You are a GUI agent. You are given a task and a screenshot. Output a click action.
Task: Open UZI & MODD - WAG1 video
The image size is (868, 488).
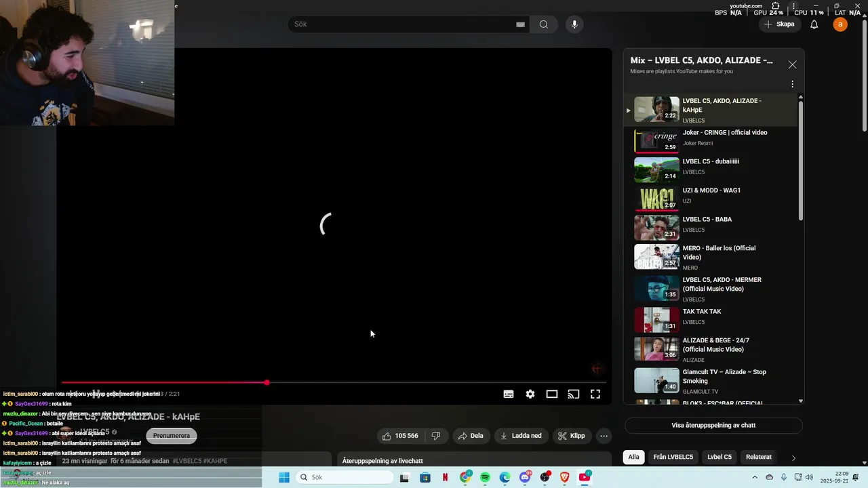coord(712,199)
